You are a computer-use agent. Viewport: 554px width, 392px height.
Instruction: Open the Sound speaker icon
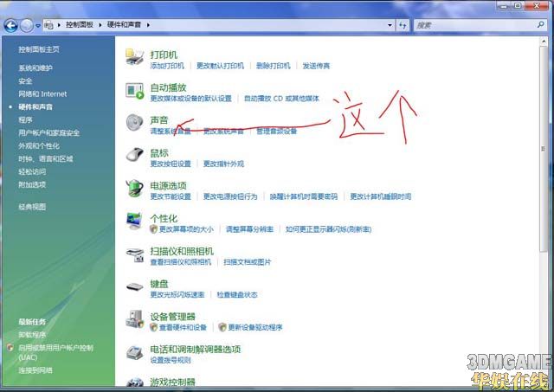(135, 123)
